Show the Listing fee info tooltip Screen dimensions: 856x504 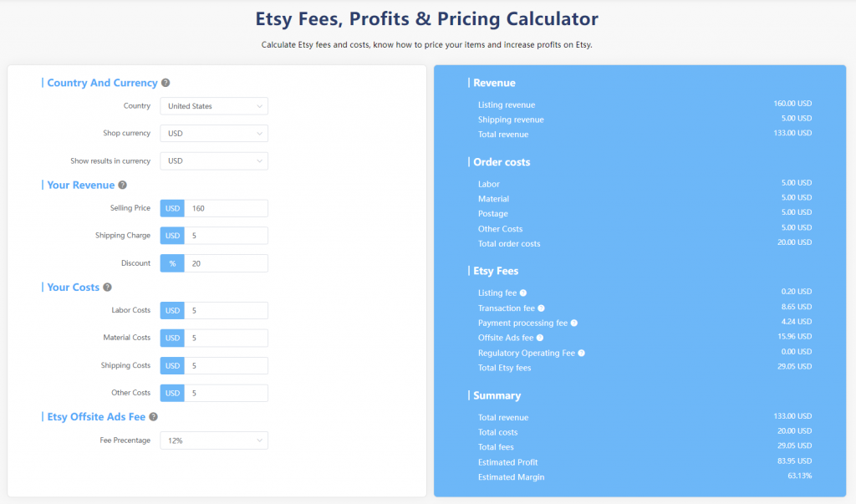(x=524, y=292)
